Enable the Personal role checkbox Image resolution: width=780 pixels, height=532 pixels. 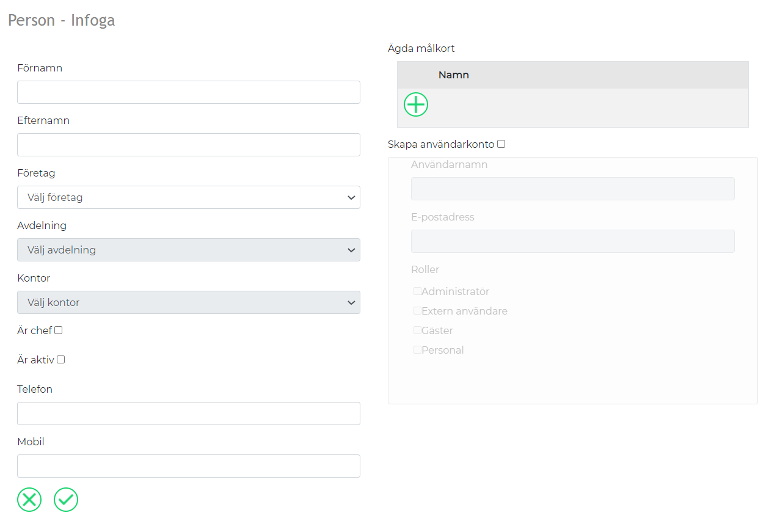417,350
